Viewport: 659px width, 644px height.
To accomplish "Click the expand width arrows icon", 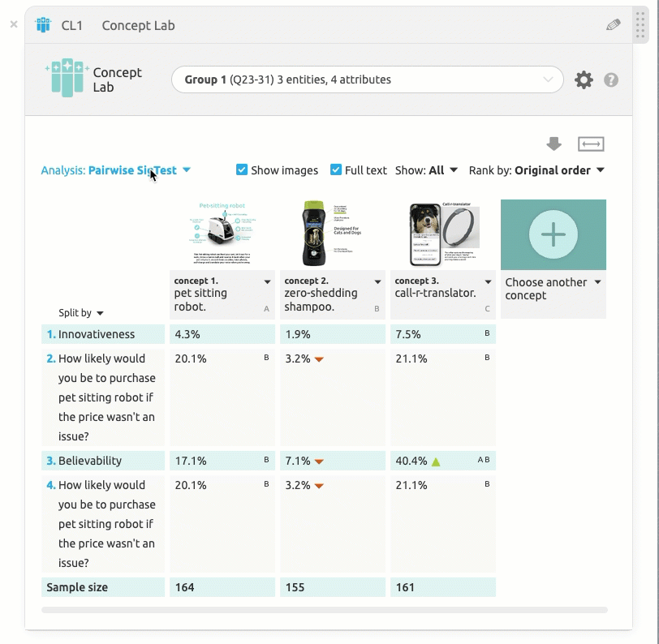I will [591, 144].
